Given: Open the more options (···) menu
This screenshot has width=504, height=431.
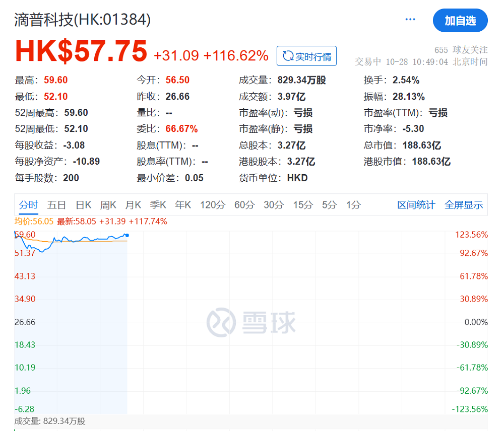Looking at the screenshot, I should tap(410, 19).
